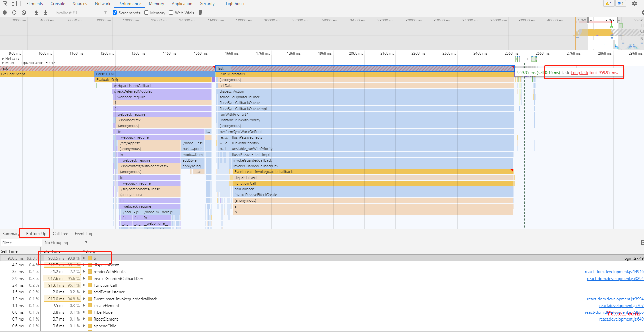Enable the Memory checkbox
Screen dimensions: 644x332
(146, 13)
